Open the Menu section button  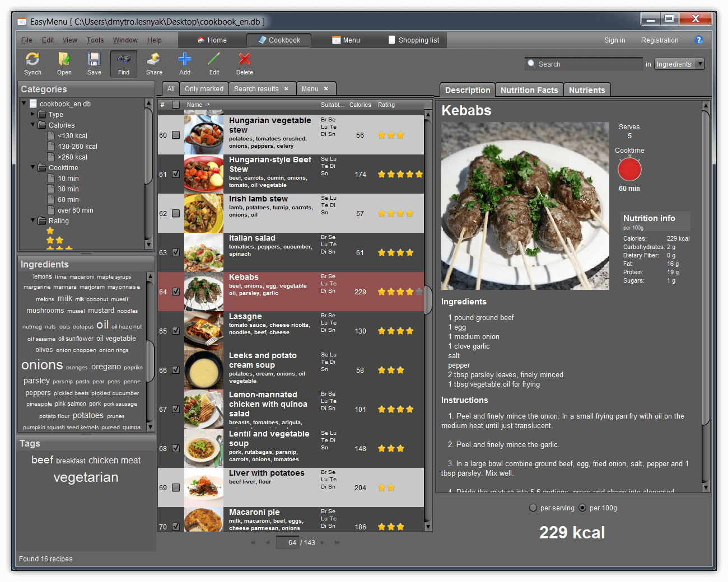point(346,40)
